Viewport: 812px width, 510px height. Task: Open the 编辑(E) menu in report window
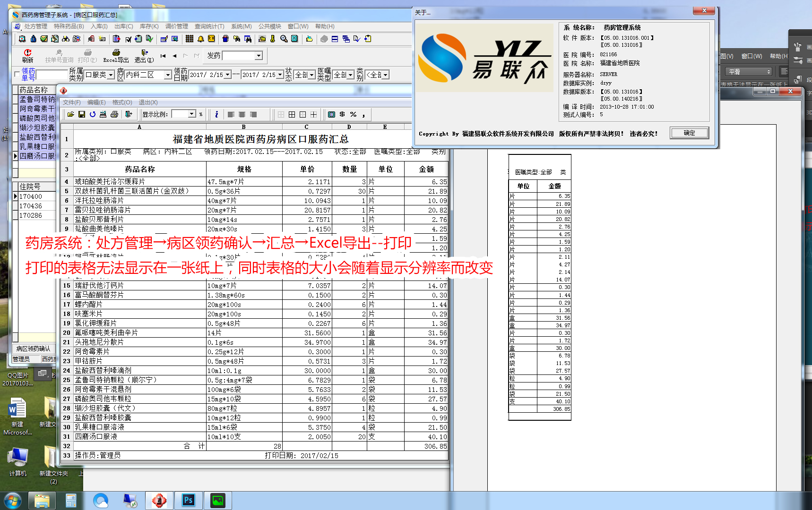(x=96, y=102)
